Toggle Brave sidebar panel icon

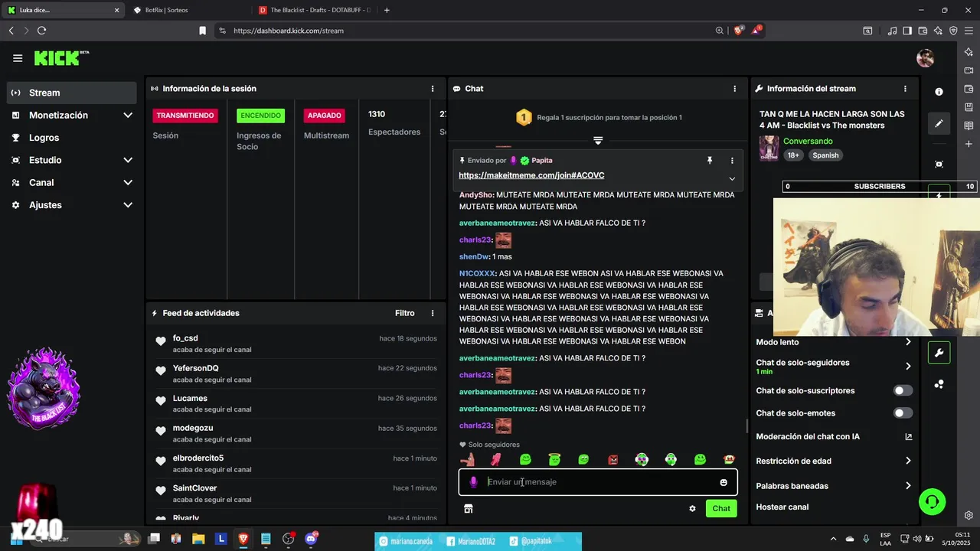click(x=907, y=31)
